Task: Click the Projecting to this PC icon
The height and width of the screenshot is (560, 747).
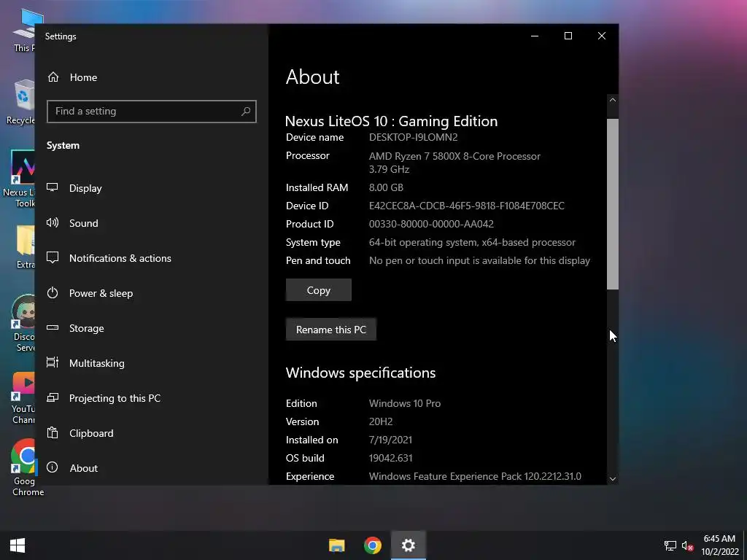Action: pos(53,397)
